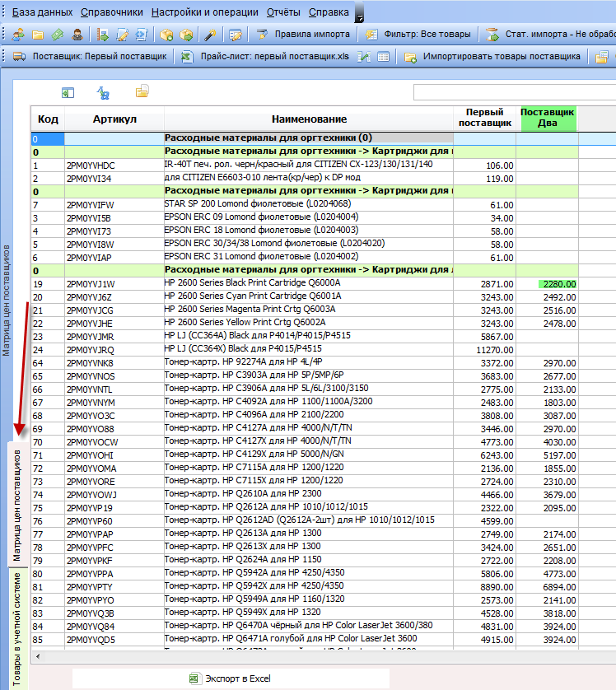Click 'Импортировать товары поставщика' button
Viewport: 616px width, 690px height.
(x=492, y=56)
